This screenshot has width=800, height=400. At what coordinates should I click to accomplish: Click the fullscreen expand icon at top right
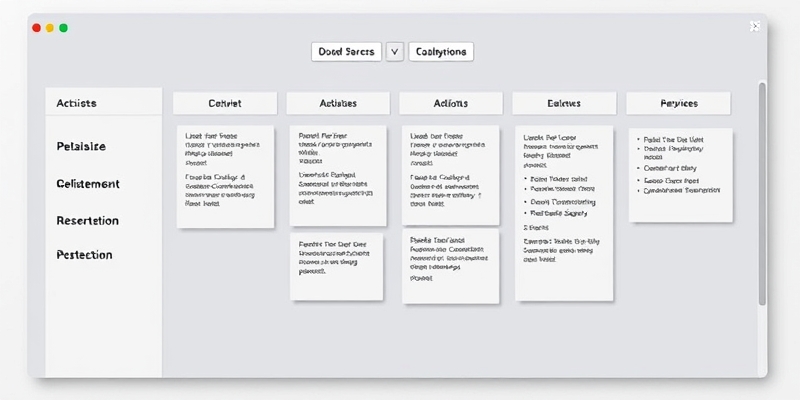pos(755,27)
